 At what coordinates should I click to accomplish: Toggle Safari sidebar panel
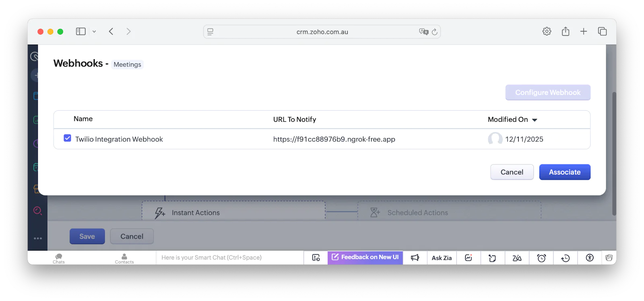pos(81,31)
